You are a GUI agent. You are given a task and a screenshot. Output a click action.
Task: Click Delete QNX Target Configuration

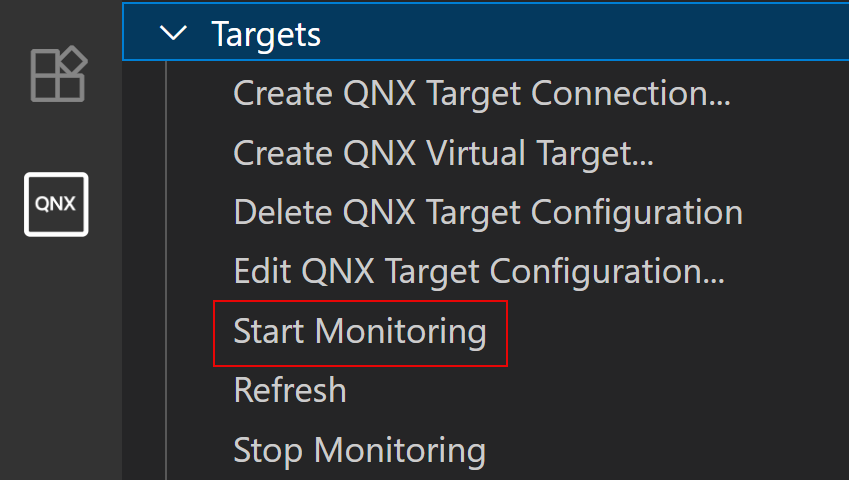pyautogui.click(x=487, y=212)
